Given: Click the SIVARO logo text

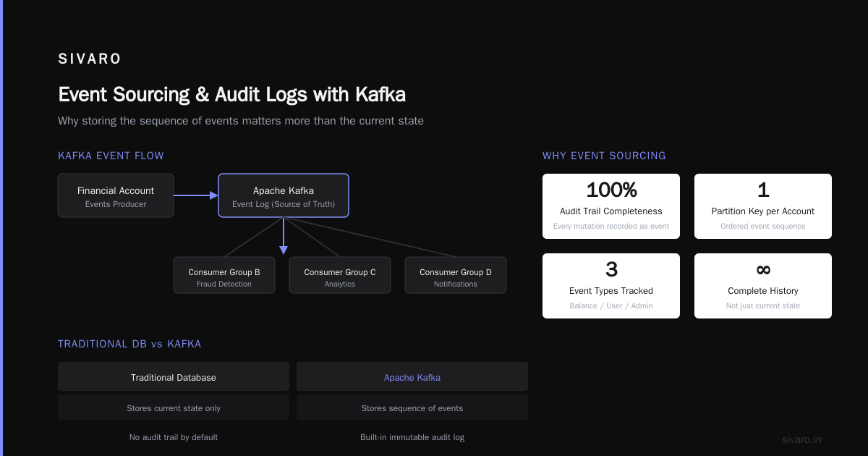Looking at the screenshot, I should point(90,59).
